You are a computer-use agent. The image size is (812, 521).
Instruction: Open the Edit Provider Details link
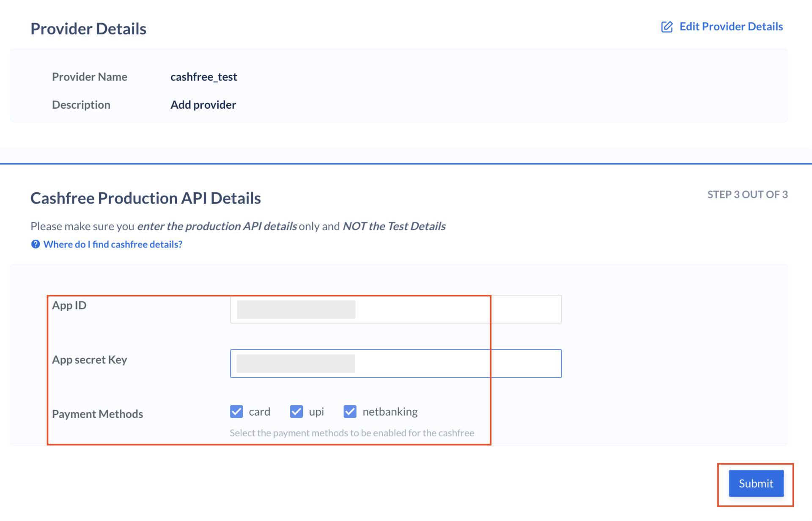click(731, 27)
